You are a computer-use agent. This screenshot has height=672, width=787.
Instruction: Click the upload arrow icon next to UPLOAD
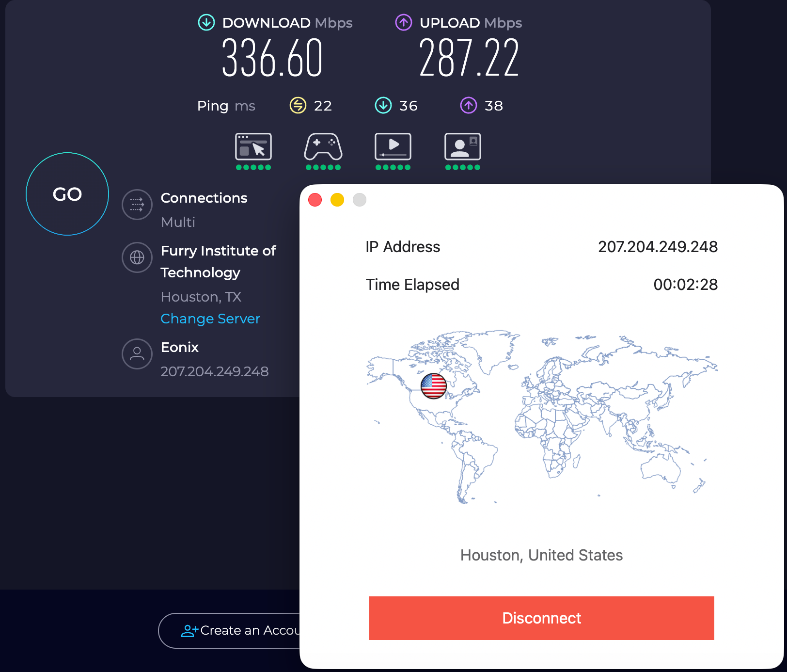(403, 22)
